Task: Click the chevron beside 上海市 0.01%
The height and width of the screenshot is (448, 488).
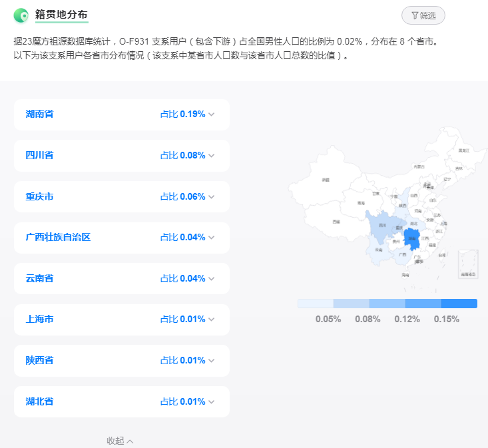Action: point(212,320)
